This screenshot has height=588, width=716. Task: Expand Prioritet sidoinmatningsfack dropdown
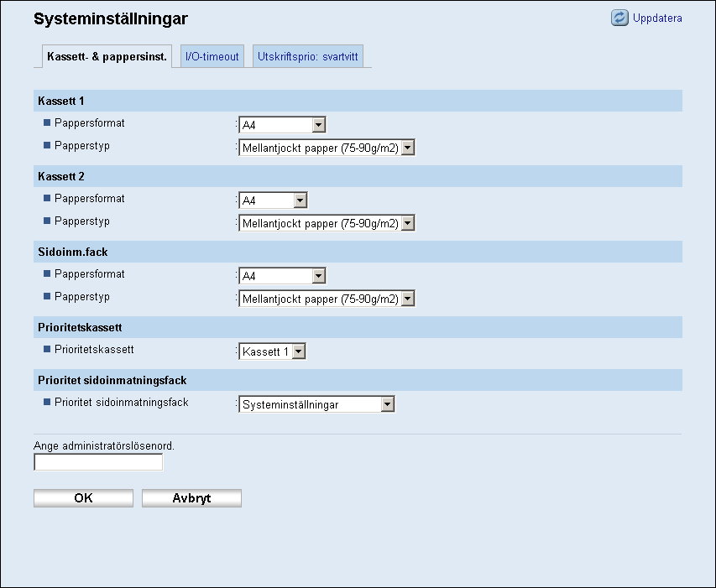(316, 404)
